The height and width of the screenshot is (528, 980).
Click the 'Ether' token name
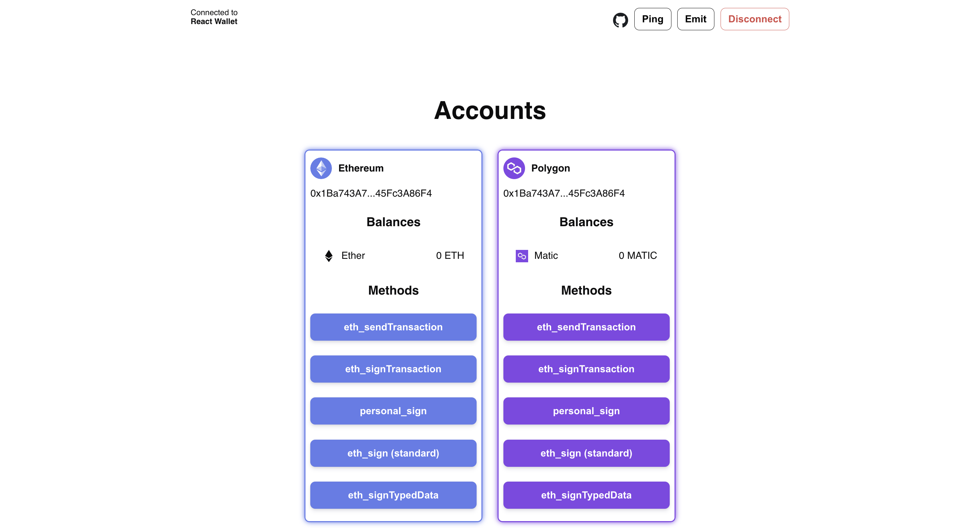pos(353,255)
